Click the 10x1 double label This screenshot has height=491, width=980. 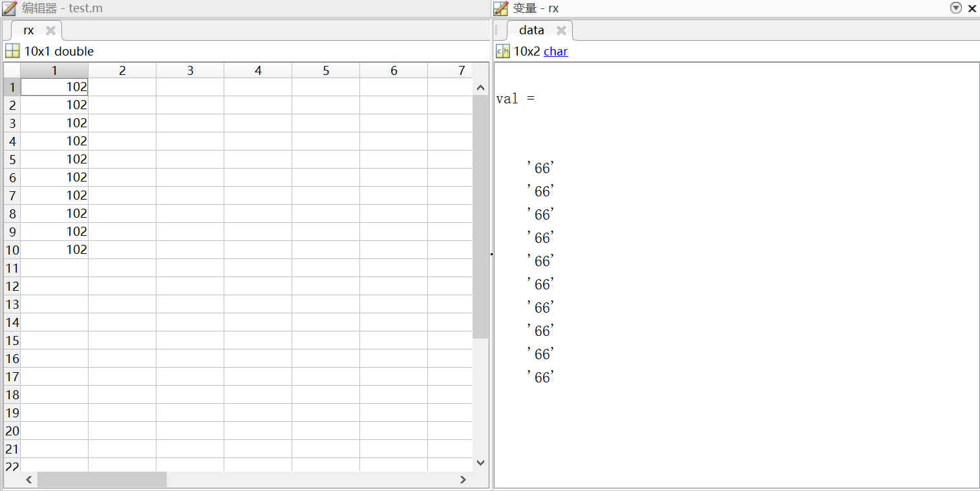(59, 51)
